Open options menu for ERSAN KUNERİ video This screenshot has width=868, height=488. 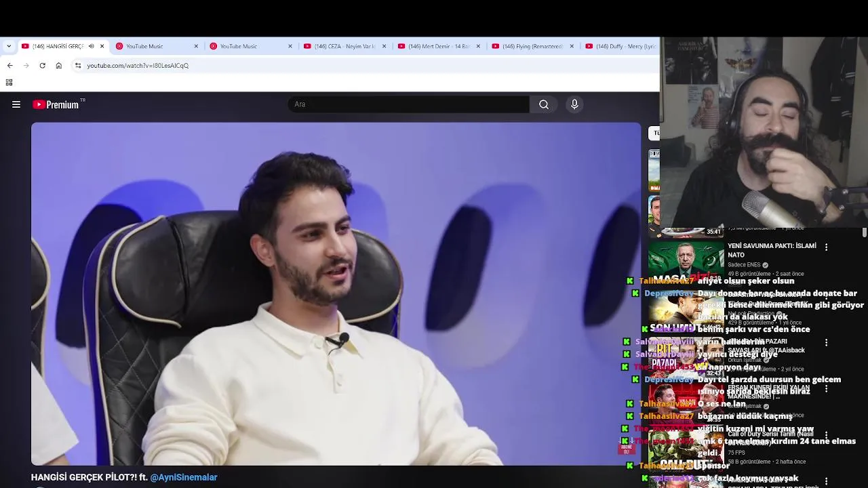click(826, 389)
